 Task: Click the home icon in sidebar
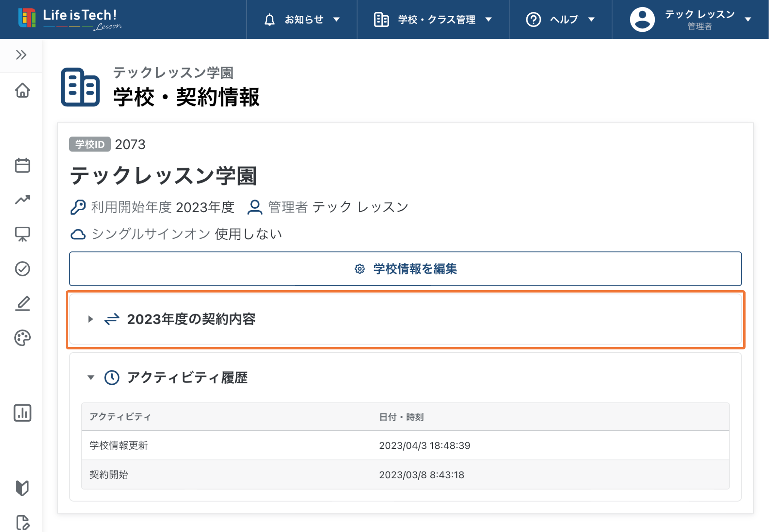click(22, 91)
